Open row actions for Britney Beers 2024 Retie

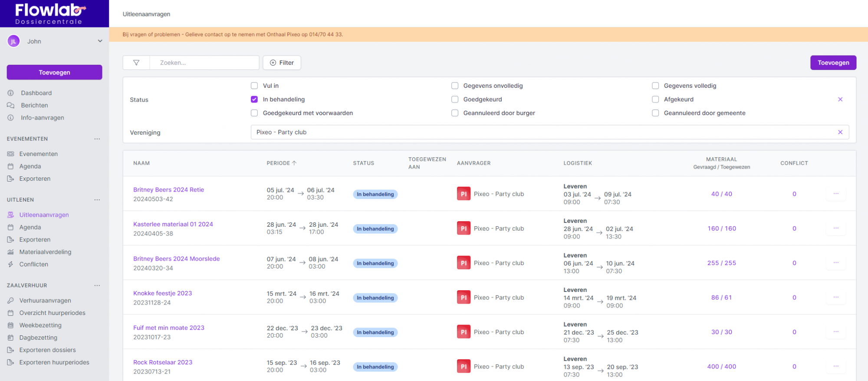coord(836,194)
